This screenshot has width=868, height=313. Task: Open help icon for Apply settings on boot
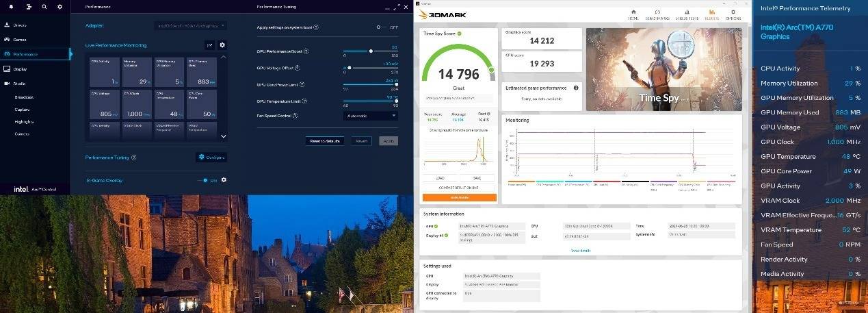point(316,27)
